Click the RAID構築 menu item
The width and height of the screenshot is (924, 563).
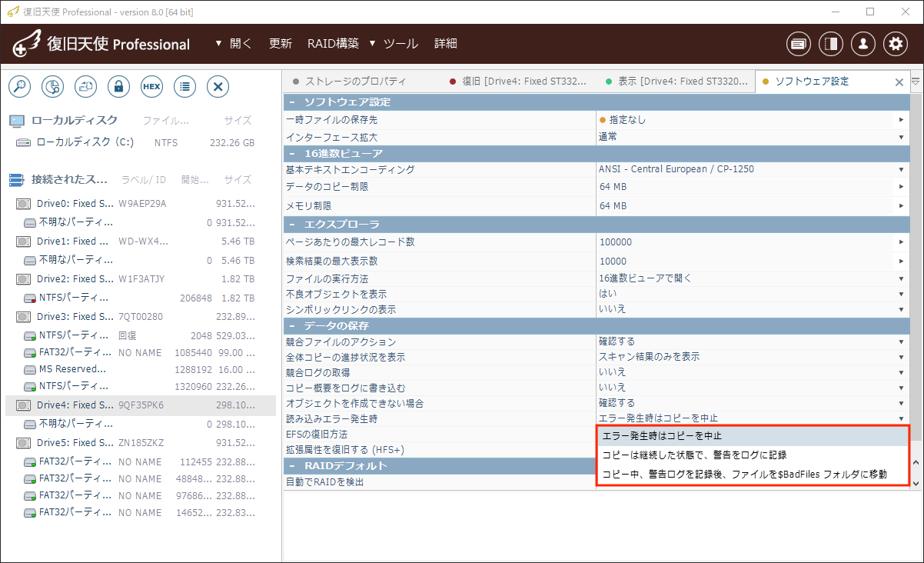tap(333, 44)
